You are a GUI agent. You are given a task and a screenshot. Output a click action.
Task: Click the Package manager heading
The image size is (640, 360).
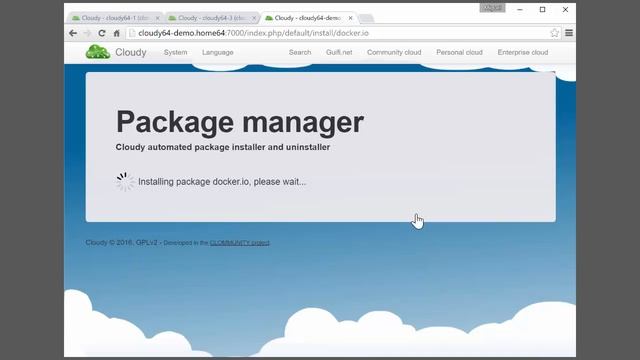pos(240,122)
